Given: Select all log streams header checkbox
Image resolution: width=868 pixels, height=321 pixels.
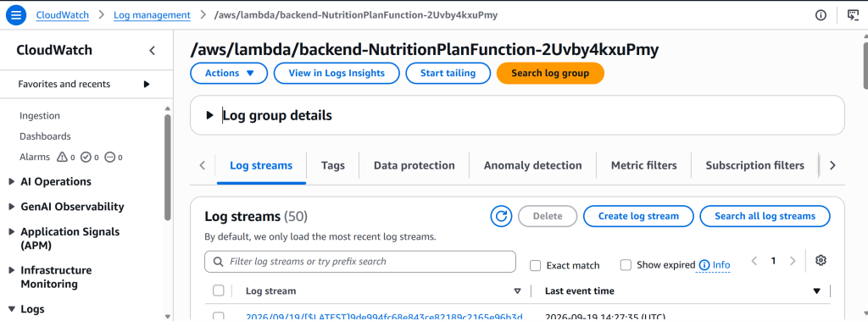Looking at the screenshot, I should 219,291.
